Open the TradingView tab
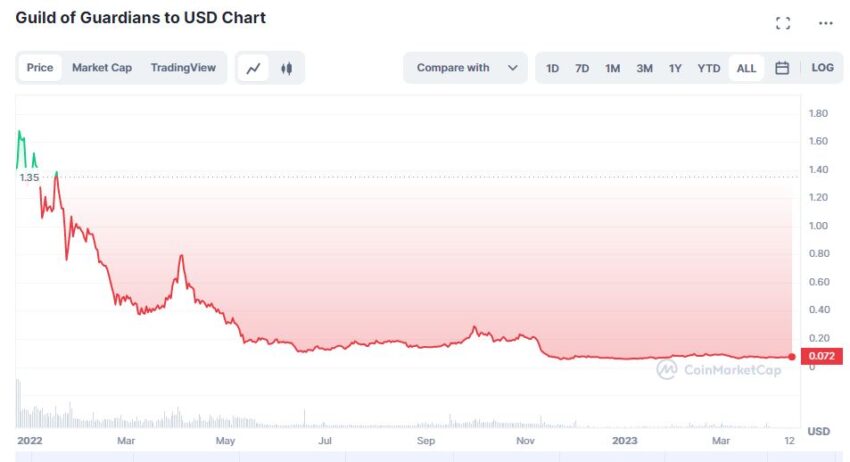The width and height of the screenshot is (850, 462). (x=183, y=68)
